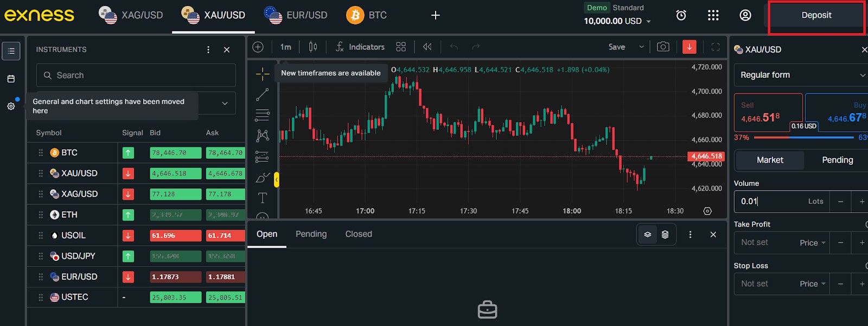This screenshot has height=326, width=868.
Task: Open the Save layout dropdown arrow
Action: point(641,47)
